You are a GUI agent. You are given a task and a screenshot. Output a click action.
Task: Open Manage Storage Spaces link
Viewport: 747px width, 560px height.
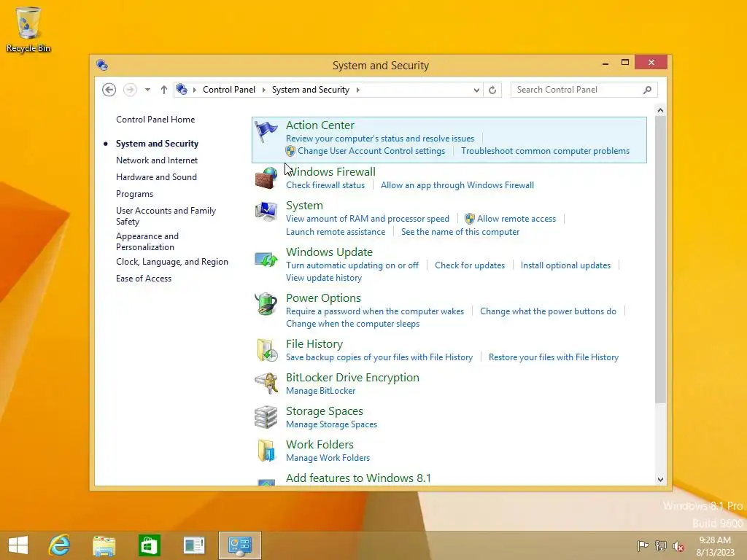332,424
